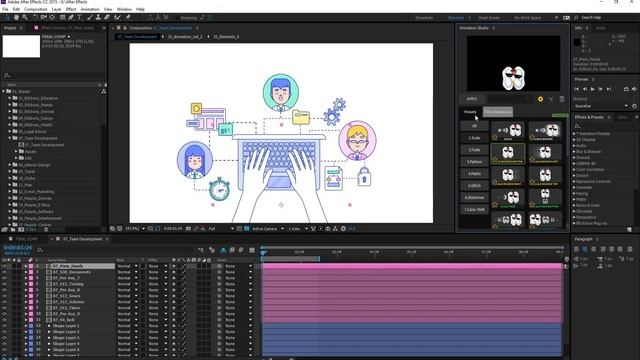Viewport: 640px width, 360px height.
Task: Hide layer 07_S13_Testing with eye toggle
Action: pyautogui.click(x=4, y=284)
